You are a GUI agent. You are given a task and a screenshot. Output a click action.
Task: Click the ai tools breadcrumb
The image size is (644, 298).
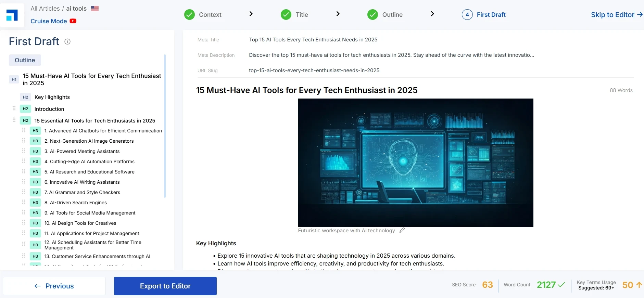click(x=76, y=9)
